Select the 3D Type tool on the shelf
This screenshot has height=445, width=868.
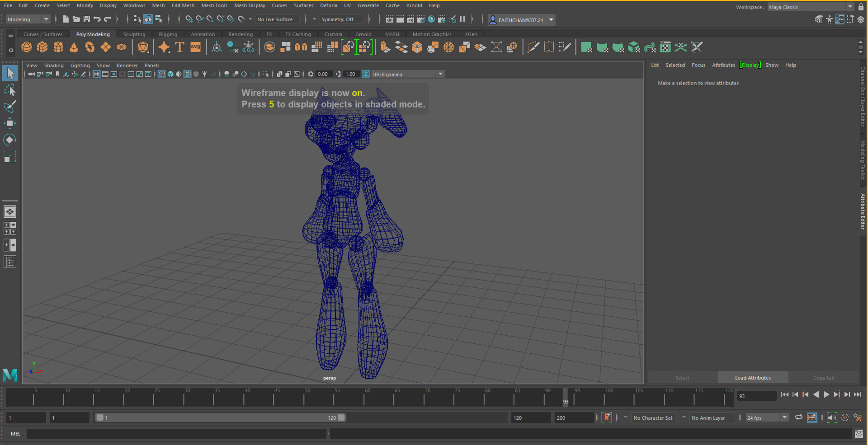pyautogui.click(x=179, y=47)
